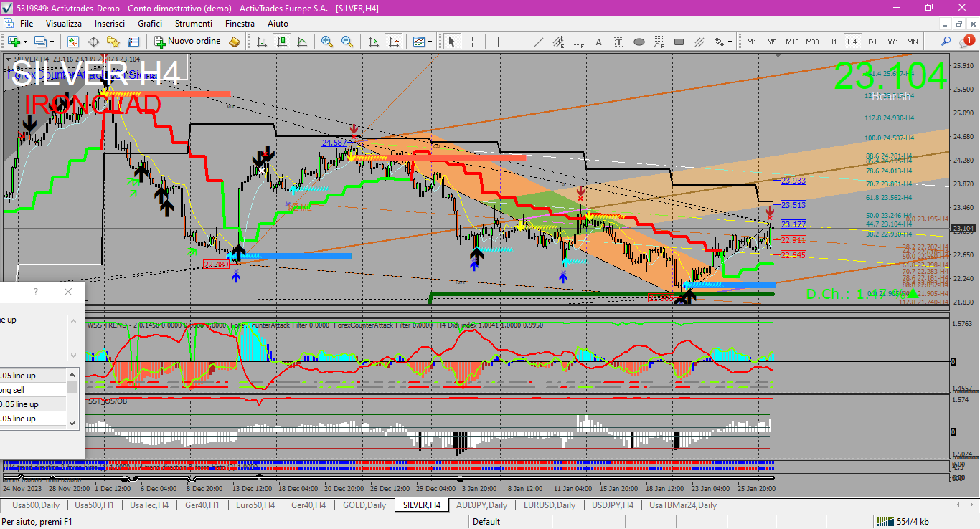The height and width of the screenshot is (529, 980).
Task: Click the 554/4 kb connection status
Action: tap(903, 521)
